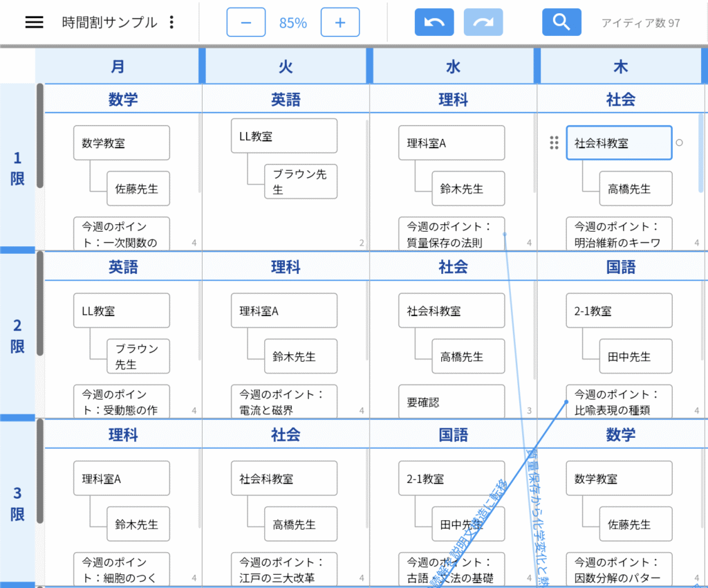Click the 英語 title in Monday 2限
Image resolution: width=708 pixels, height=588 pixels.
(x=123, y=267)
